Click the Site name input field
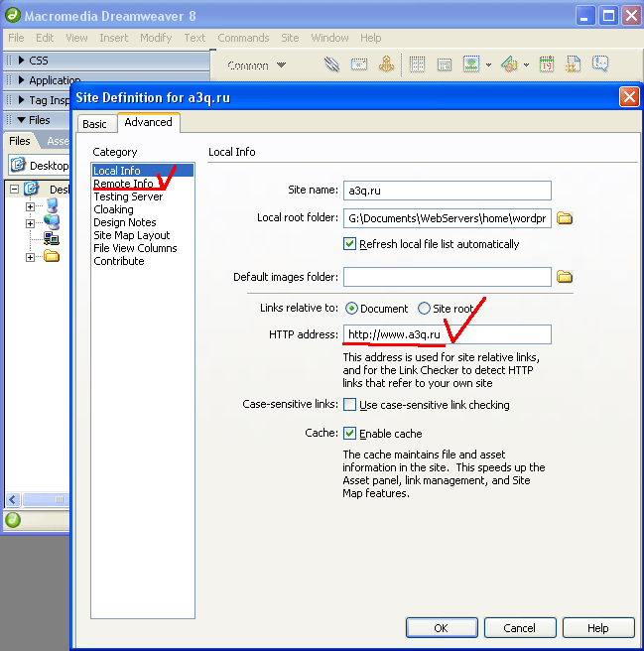 [448, 191]
